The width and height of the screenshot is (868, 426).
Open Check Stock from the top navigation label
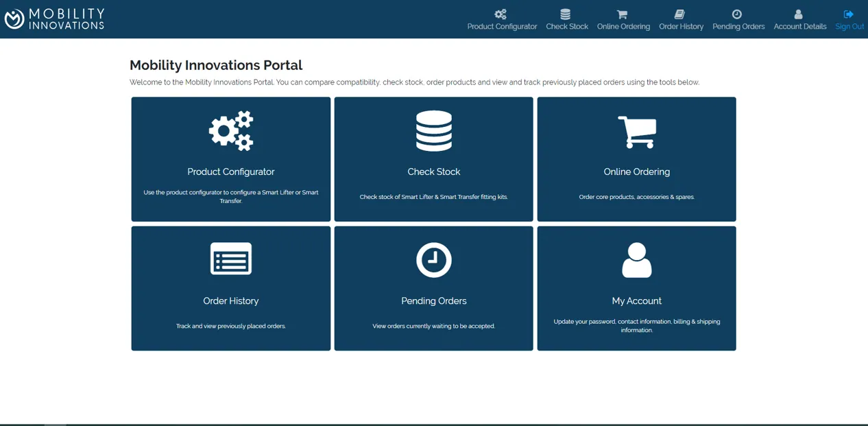(567, 27)
